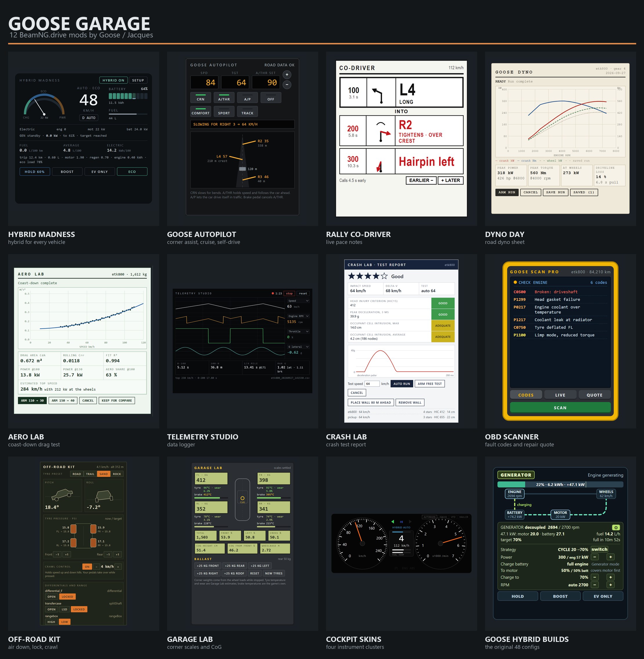Raise the Charge to percentage in Generator

pos(611,577)
